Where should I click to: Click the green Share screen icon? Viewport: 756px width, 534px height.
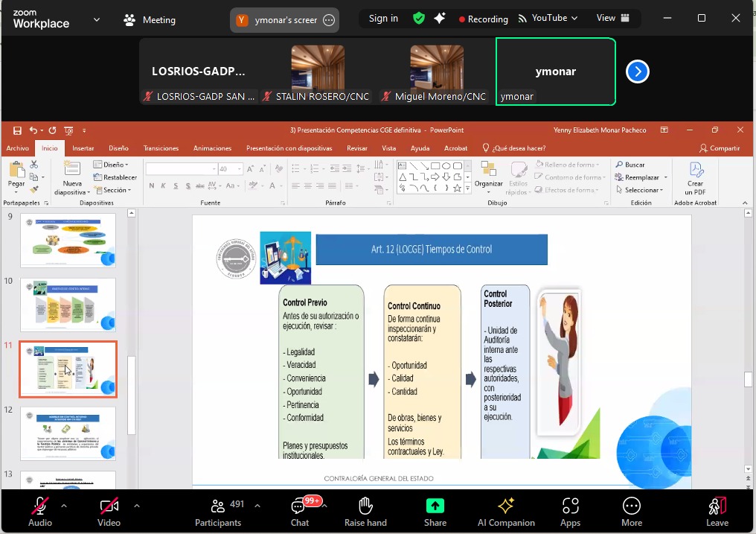click(435, 506)
